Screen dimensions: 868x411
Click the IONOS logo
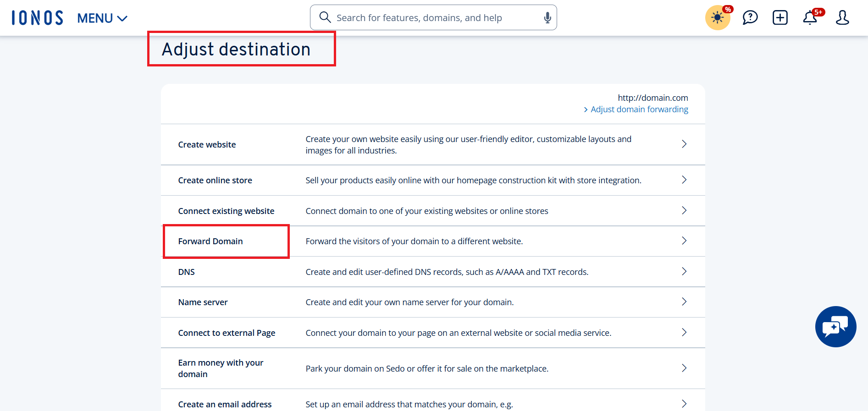point(37,18)
